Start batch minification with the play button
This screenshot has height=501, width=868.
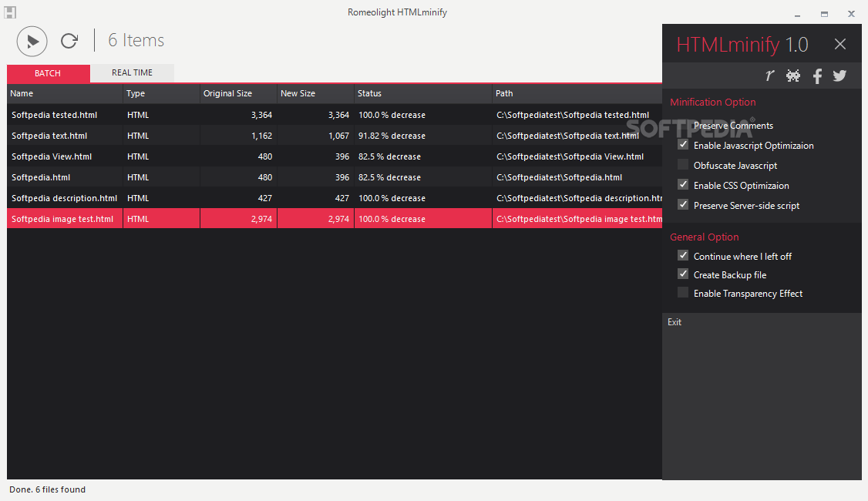pos(32,41)
